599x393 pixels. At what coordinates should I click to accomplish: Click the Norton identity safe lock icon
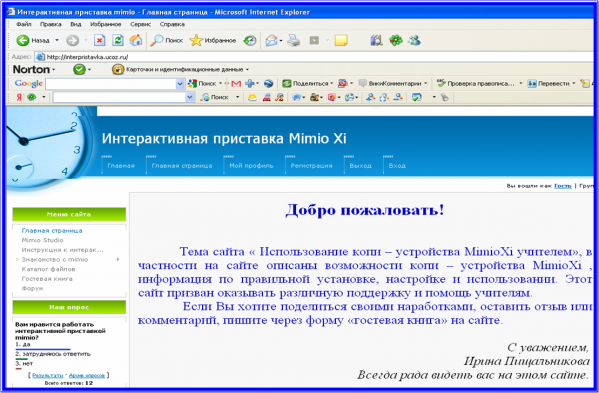(x=118, y=70)
